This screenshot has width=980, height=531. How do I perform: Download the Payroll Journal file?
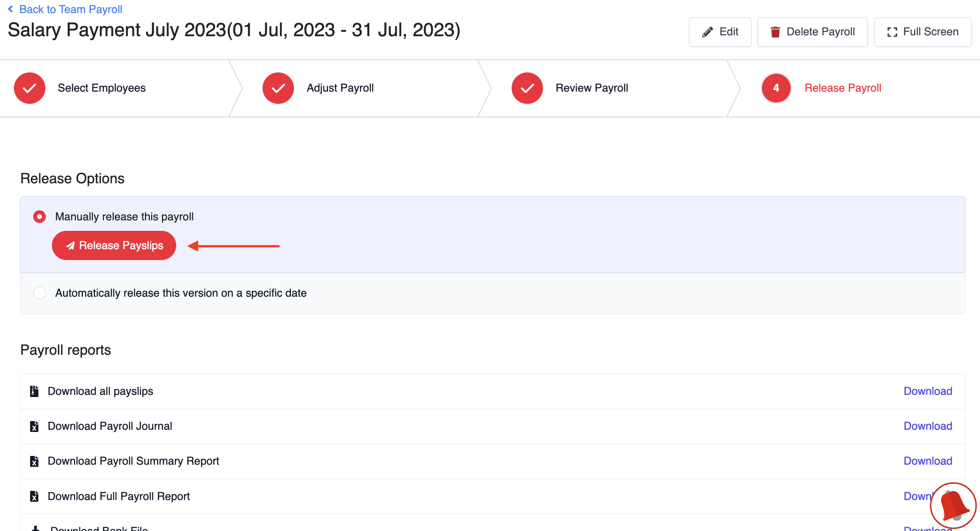point(928,426)
